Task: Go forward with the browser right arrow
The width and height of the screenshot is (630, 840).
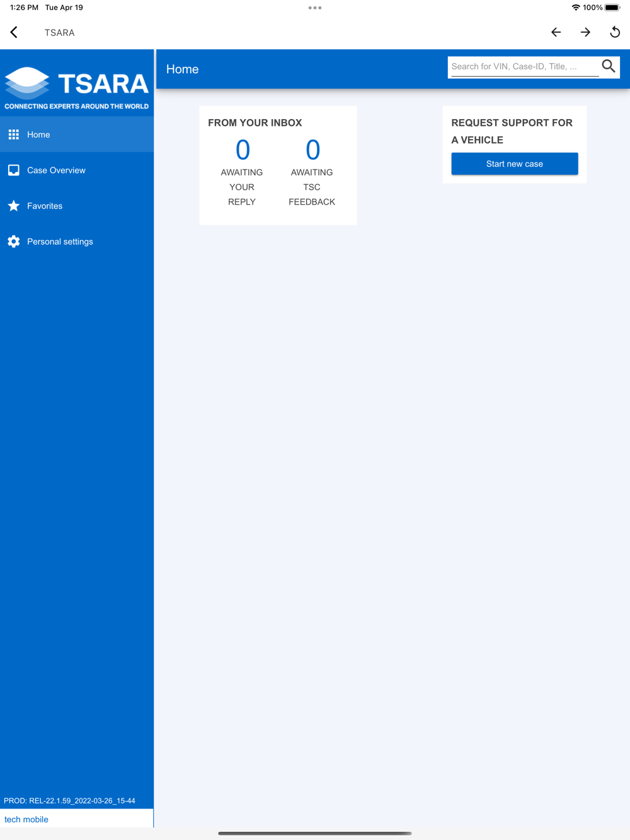Action: pyautogui.click(x=585, y=32)
